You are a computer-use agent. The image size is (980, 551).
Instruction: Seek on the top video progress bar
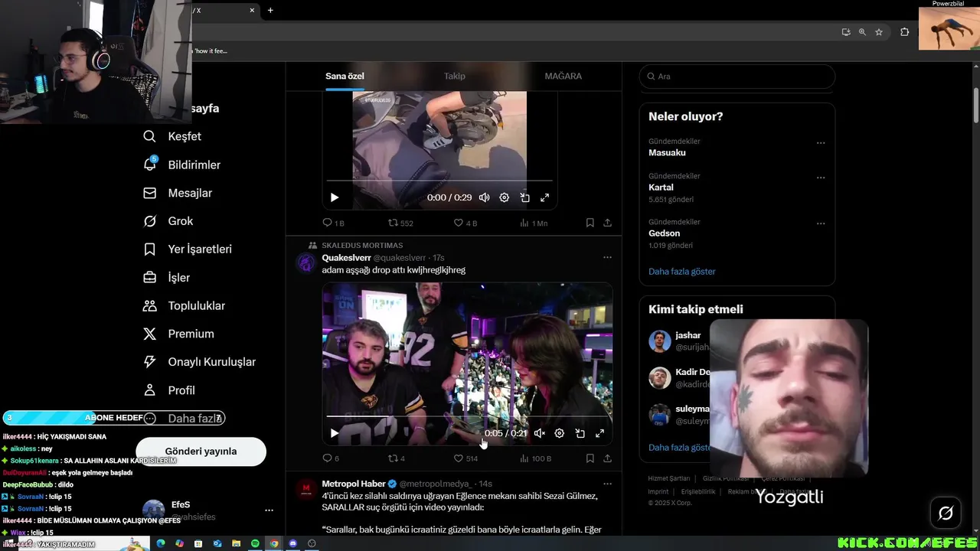pos(439,181)
